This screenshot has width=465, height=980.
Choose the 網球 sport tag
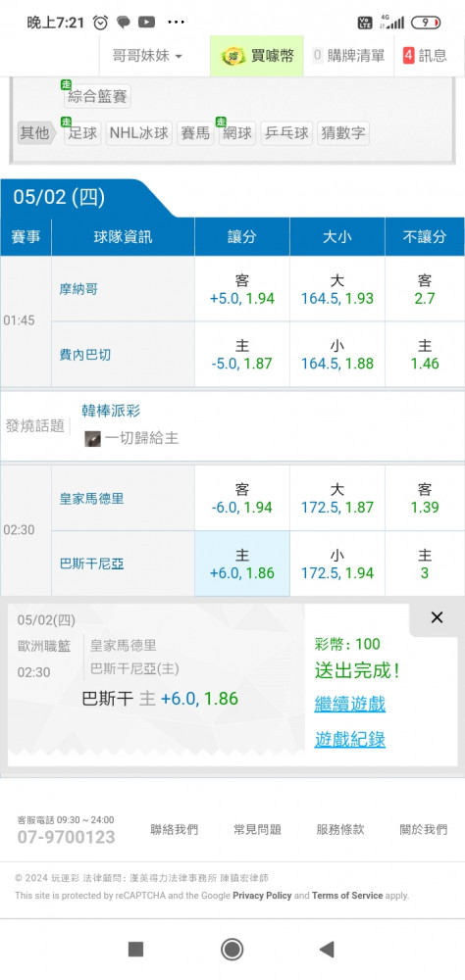pos(237,133)
